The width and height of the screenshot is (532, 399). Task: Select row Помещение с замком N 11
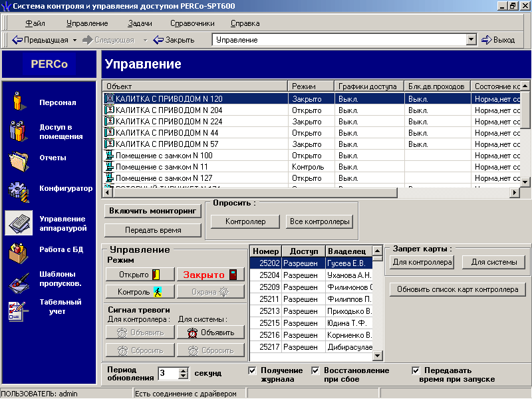(311, 167)
